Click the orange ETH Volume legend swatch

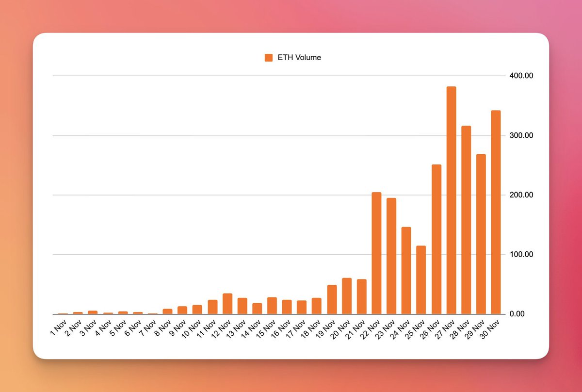point(269,58)
